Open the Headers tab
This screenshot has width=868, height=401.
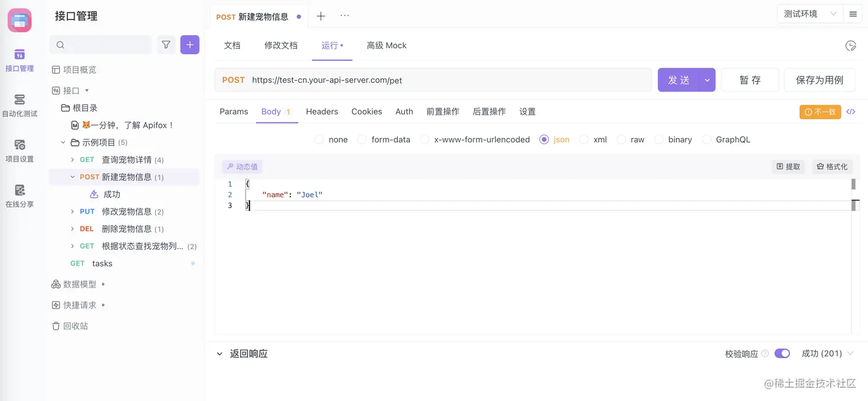click(321, 111)
